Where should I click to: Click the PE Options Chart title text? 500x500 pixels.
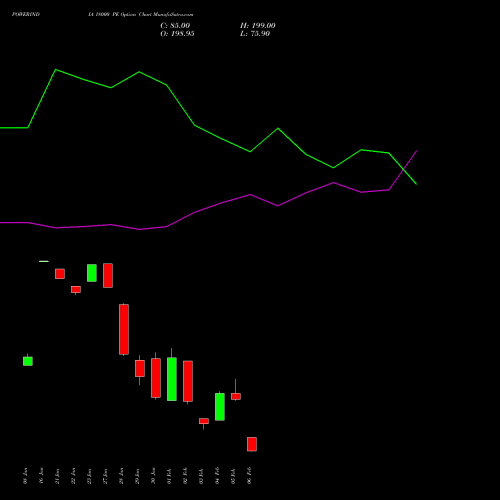pyautogui.click(x=140, y=15)
